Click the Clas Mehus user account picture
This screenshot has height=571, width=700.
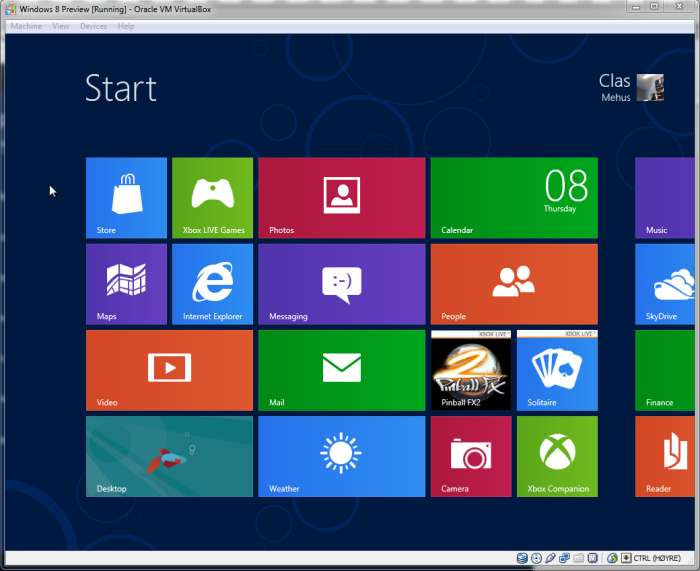pyautogui.click(x=650, y=88)
